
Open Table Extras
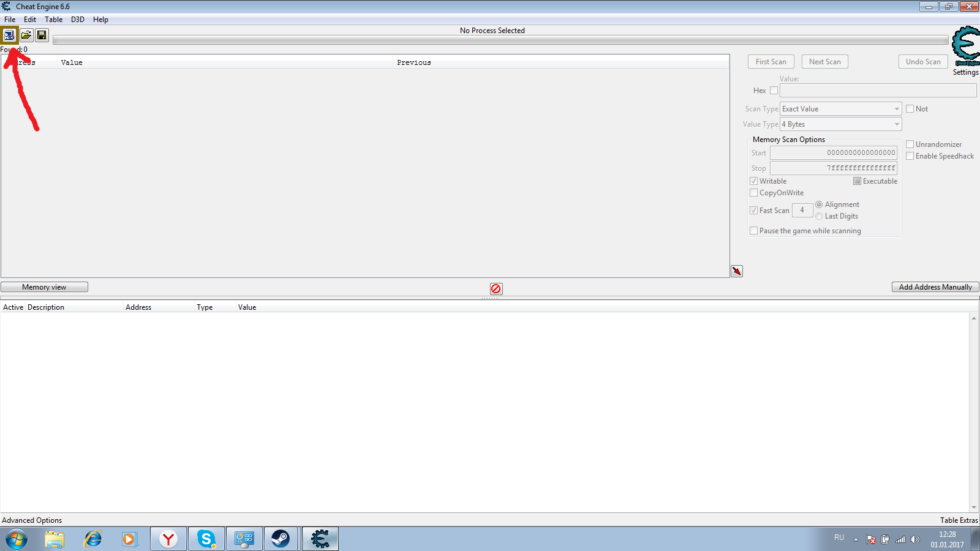pos(959,520)
